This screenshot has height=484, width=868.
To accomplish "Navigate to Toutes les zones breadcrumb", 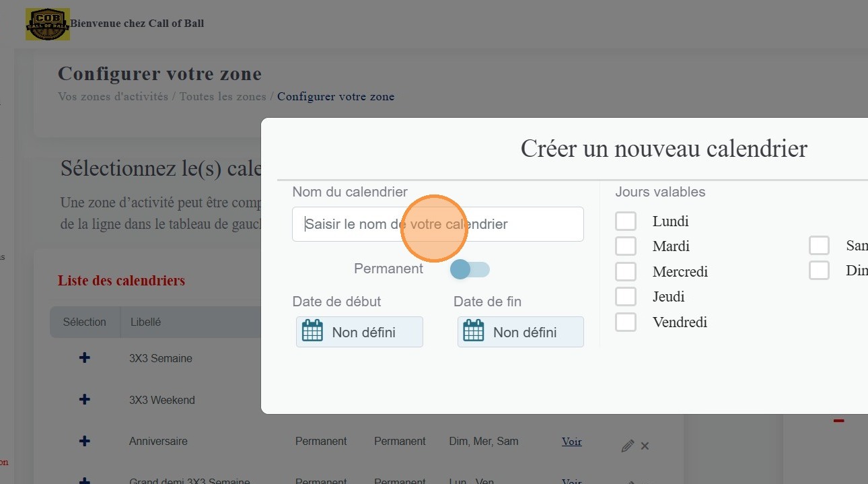I will pyautogui.click(x=223, y=96).
